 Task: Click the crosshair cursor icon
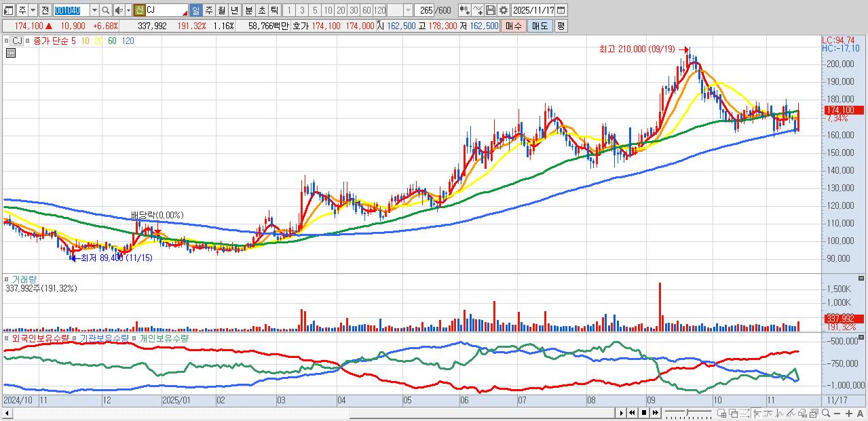point(757,413)
